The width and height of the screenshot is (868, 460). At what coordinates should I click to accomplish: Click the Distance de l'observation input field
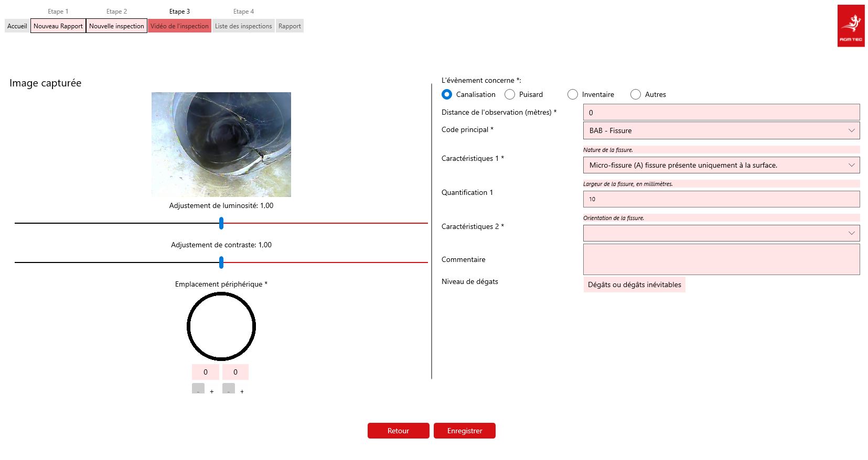(x=721, y=112)
